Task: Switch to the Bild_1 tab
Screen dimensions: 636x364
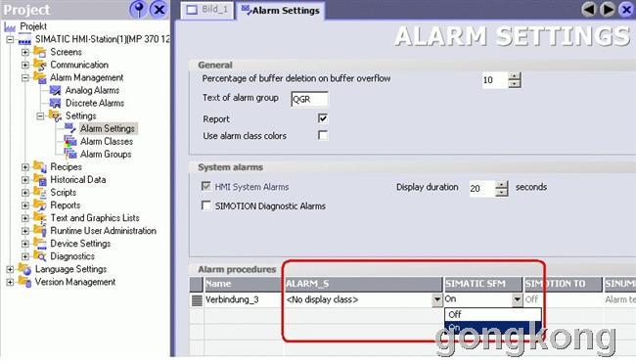Action: click(x=207, y=10)
